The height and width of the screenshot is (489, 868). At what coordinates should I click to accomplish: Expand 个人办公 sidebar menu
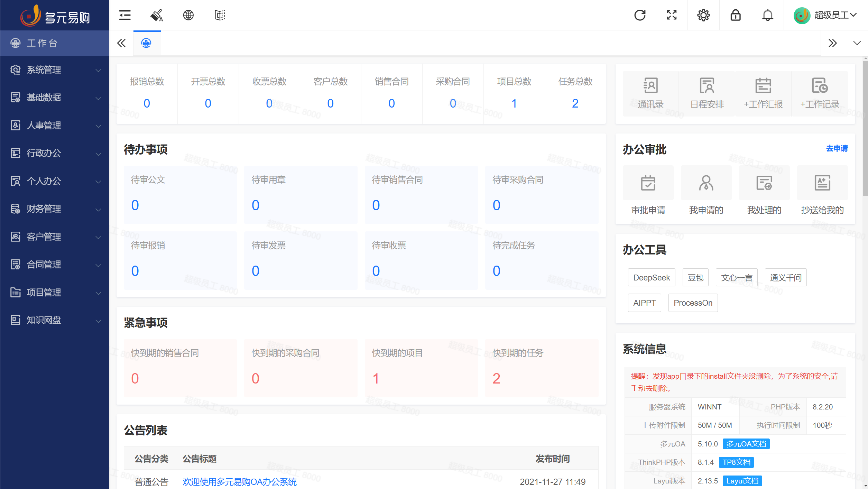point(55,181)
